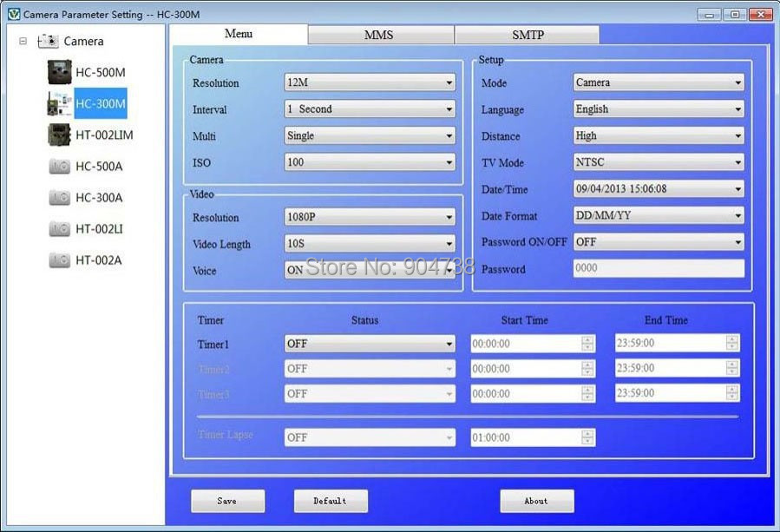Collapse the Camera tree node
Image resolution: width=780 pixels, height=532 pixels.
[x=23, y=41]
